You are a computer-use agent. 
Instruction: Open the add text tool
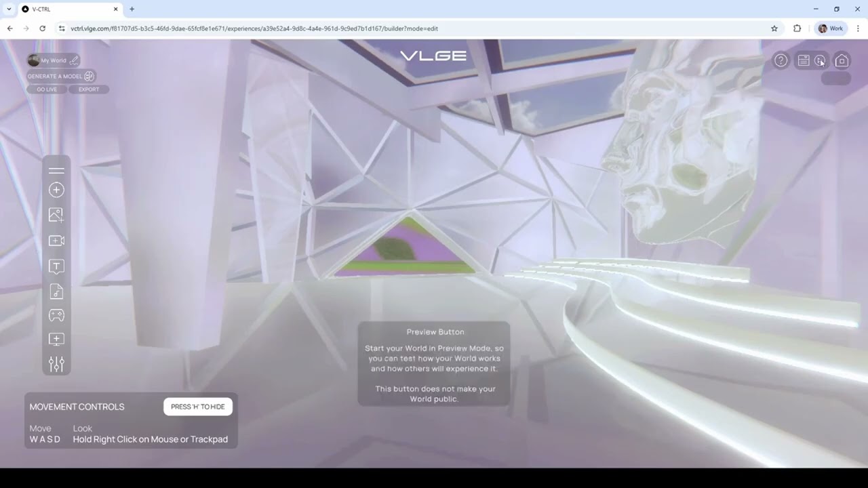click(56, 266)
